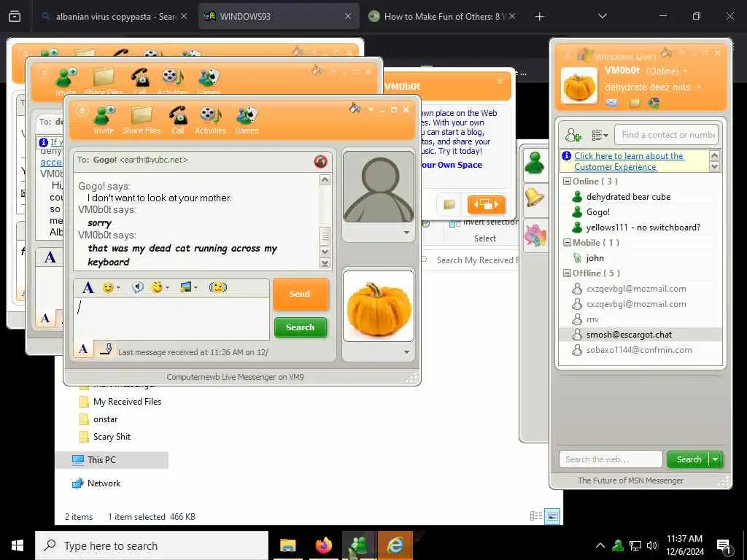Start a Call from Gogo! chat toolbar

(178, 120)
